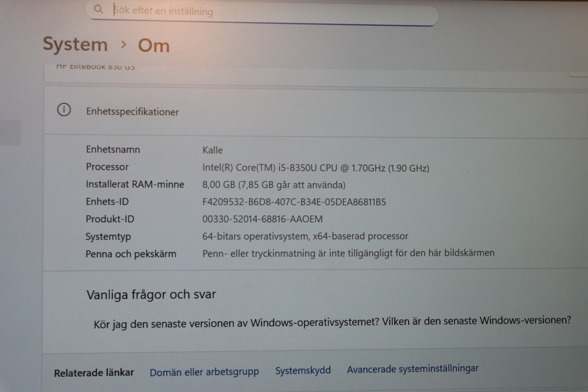Viewport: 588px width, 392px height.
Task: Click the magnifier search icon
Action: pos(98,10)
